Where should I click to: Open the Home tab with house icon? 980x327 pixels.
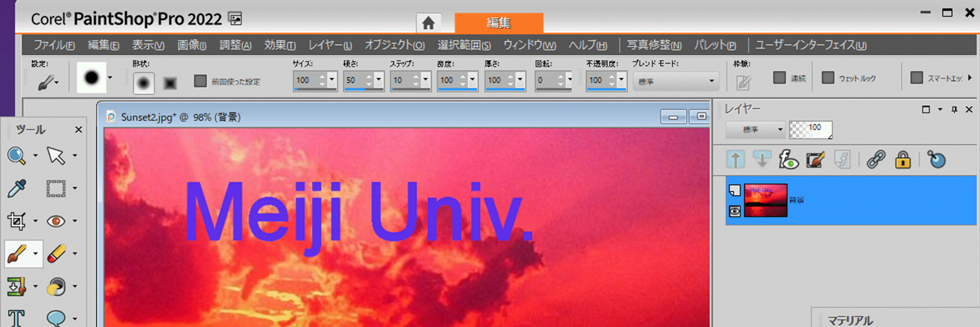pyautogui.click(x=428, y=23)
